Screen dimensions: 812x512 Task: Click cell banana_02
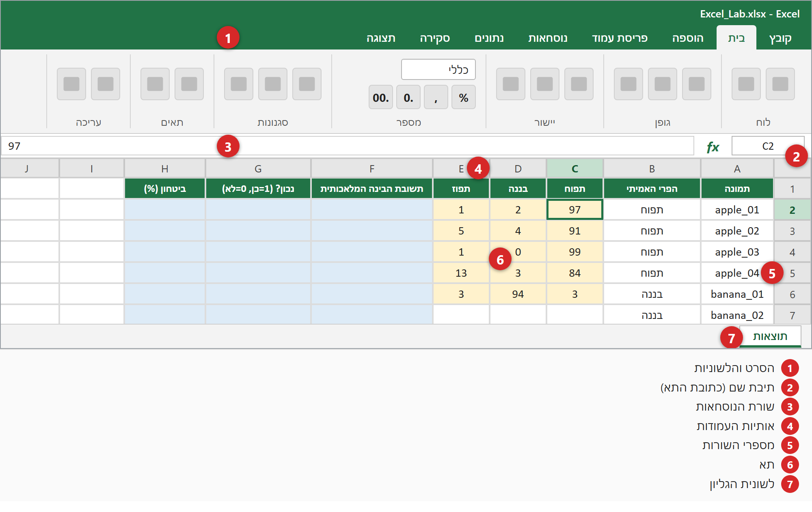[737, 315]
